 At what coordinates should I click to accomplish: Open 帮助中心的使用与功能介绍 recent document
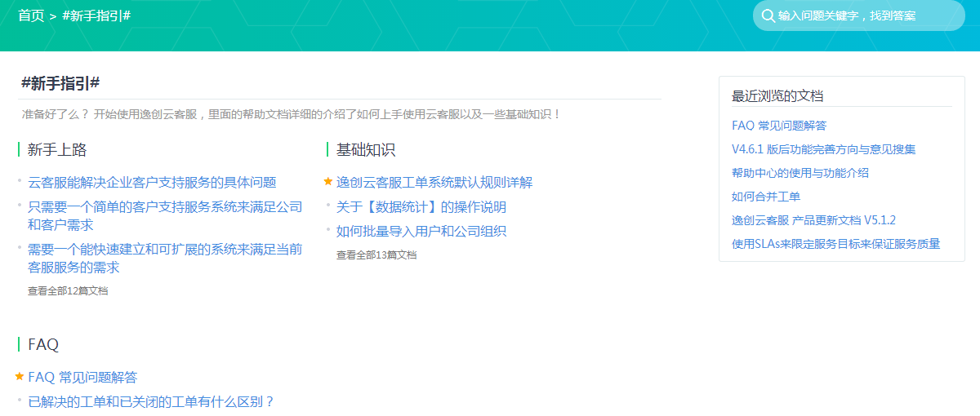click(x=800, y=173)
